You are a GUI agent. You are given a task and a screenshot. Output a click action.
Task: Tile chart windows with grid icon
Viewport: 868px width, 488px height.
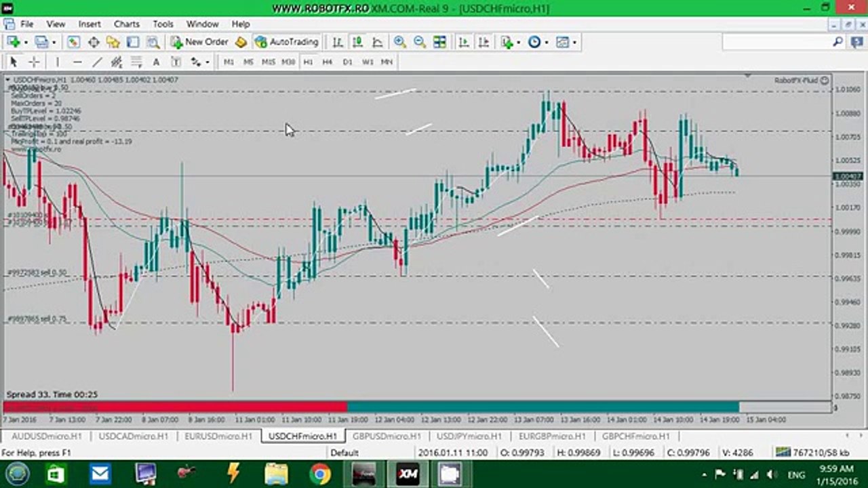[440, 42]
